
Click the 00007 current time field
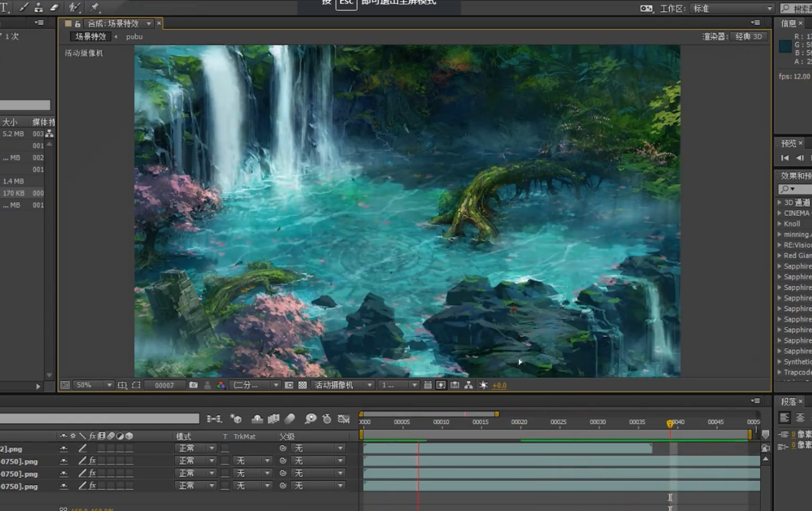165,385
